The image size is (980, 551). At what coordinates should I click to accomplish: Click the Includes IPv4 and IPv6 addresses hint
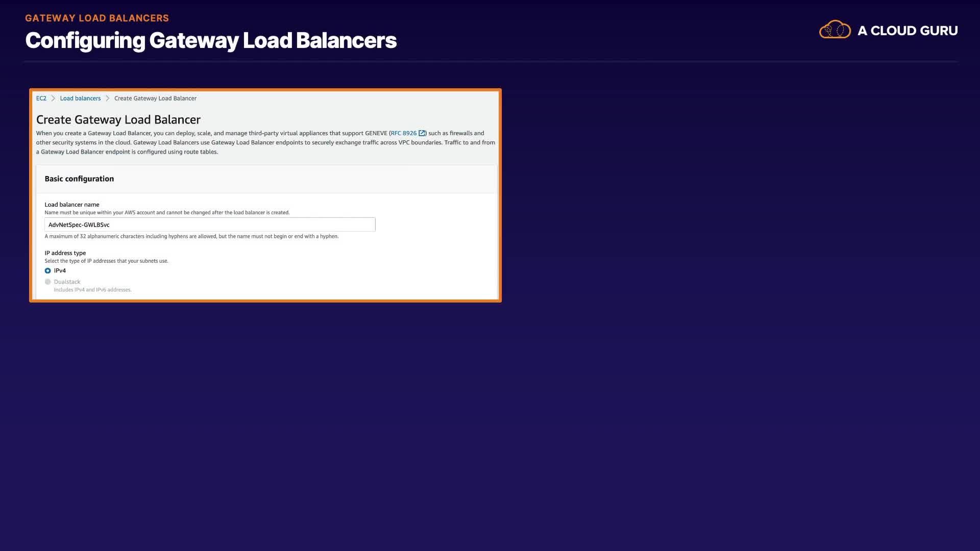pos(92,290)
